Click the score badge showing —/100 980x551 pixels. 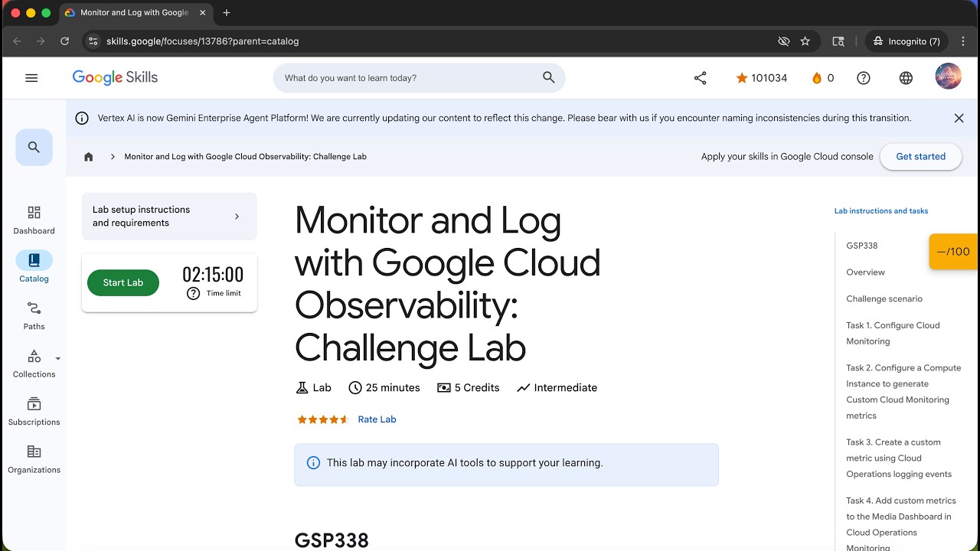pos(953,251)
